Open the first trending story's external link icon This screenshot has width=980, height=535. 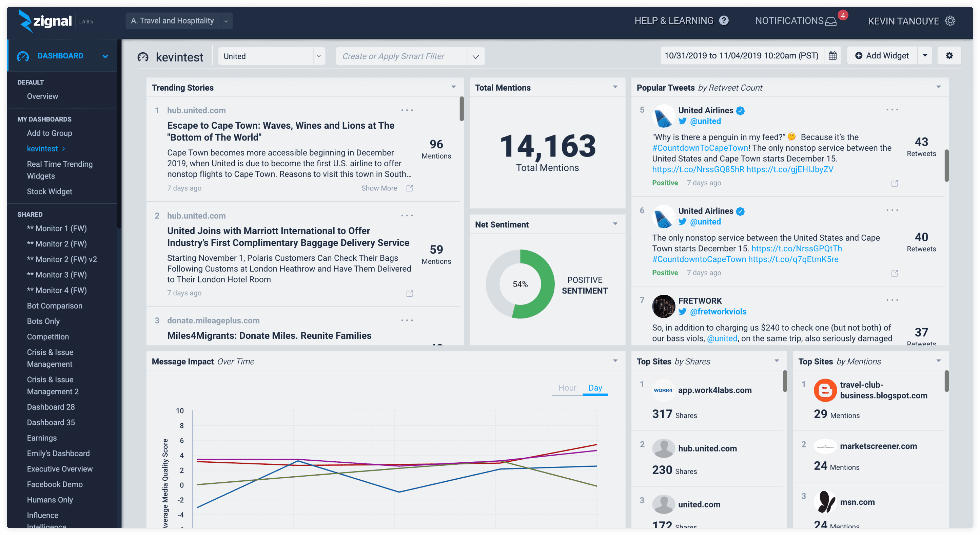[x=409, y=188]
